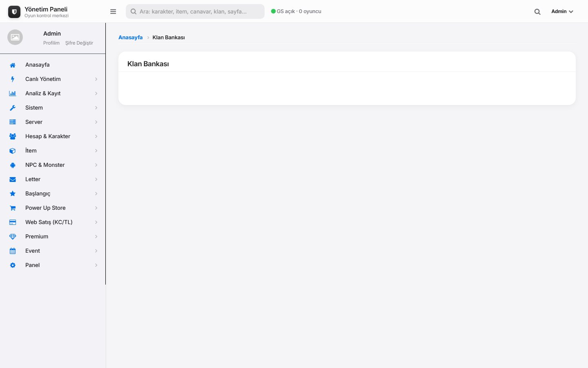Viewport: 588px width, 368px height.
Task: Click the shield logo icon beside Yönetim Paneli
Action: pos(14,12)
